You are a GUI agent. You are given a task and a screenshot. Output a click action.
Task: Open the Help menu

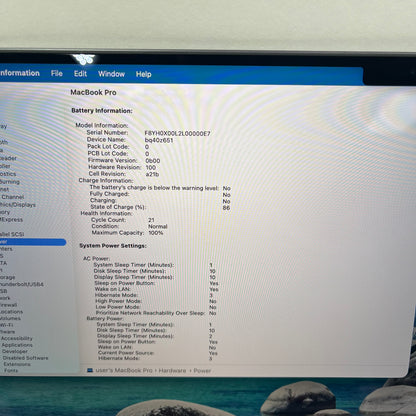144,74
